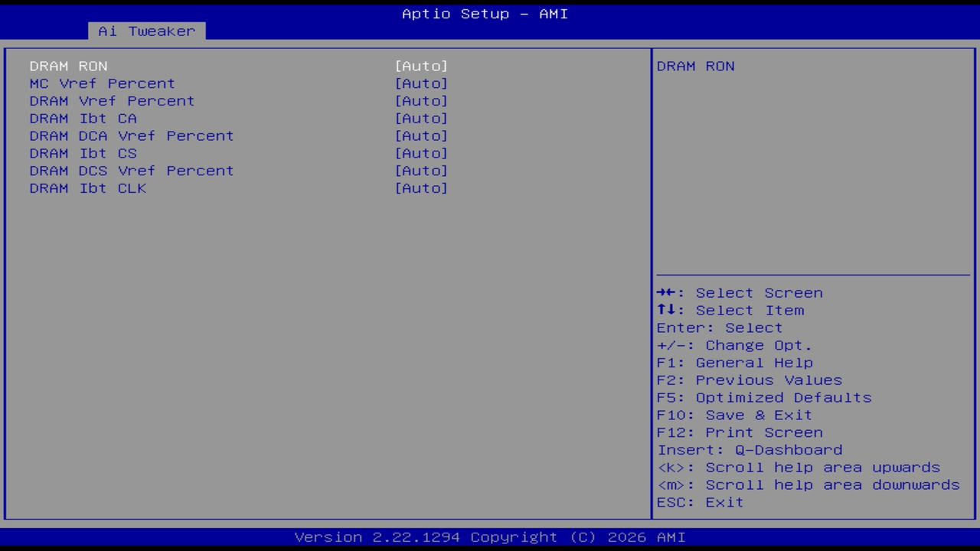Switch to the Ai Tweaker tab
The image size is (980, 551).
(x=145, y=31)
